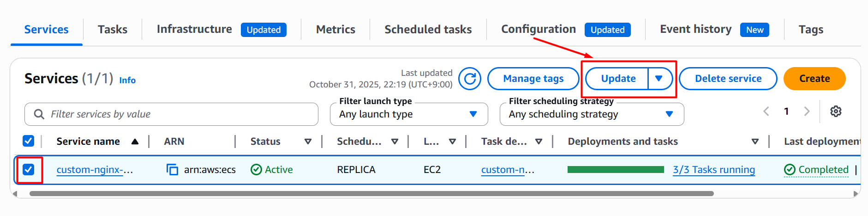Toggle the select-all header checkbox
Screen dimensions: 868x216
click(29, 141)
